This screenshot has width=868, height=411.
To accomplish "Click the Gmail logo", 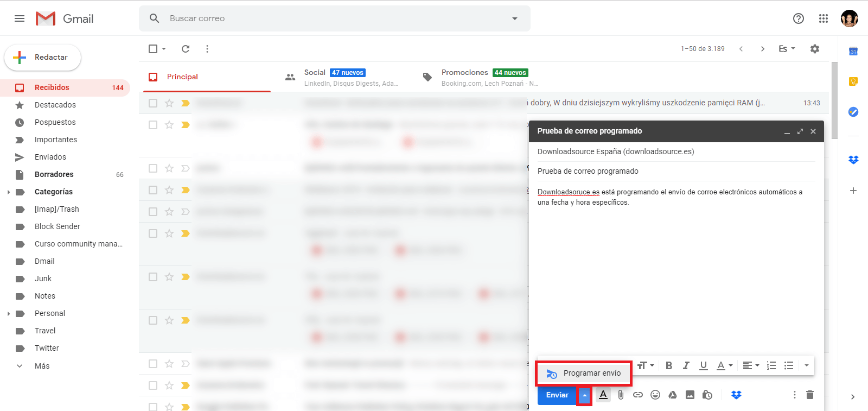I will click(65, 18).
